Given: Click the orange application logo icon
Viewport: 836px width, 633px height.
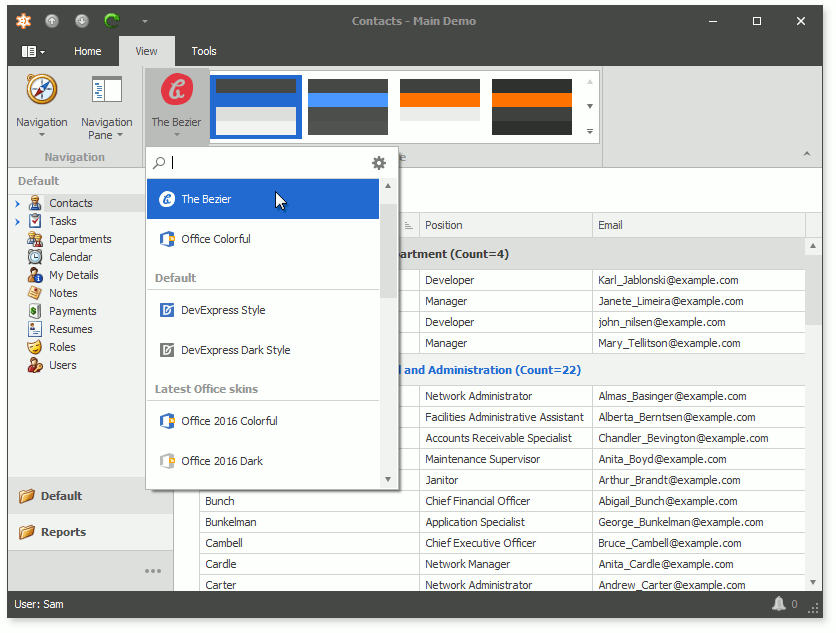Looking at the screenshot, I should click(23, 21).
